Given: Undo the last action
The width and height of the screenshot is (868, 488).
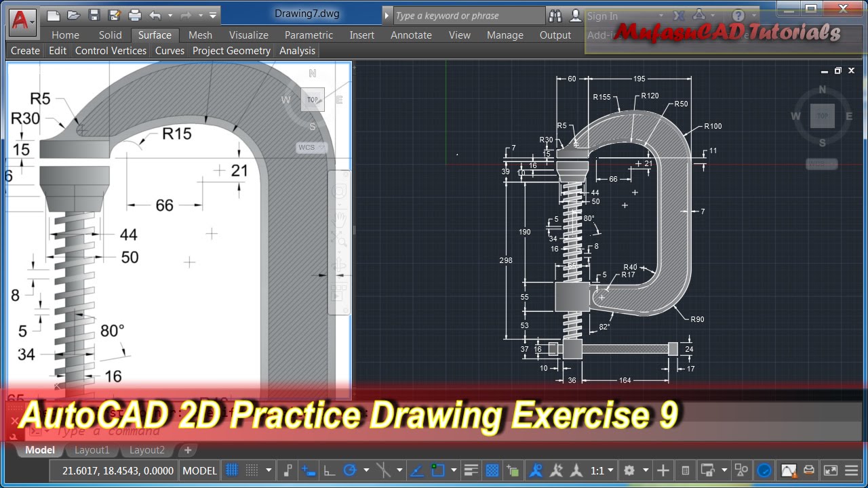Looking at the screenshot, I should click(x=155, y=15).
